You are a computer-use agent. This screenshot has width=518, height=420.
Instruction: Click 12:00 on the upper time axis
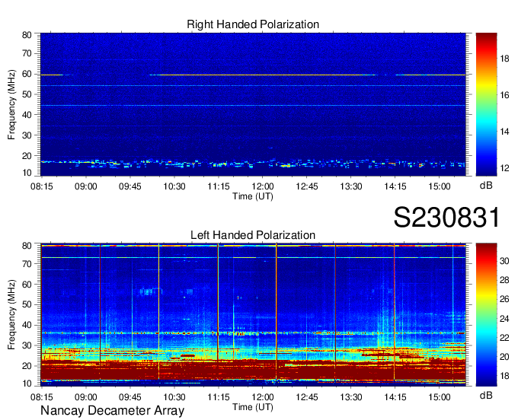coord(263,186)
